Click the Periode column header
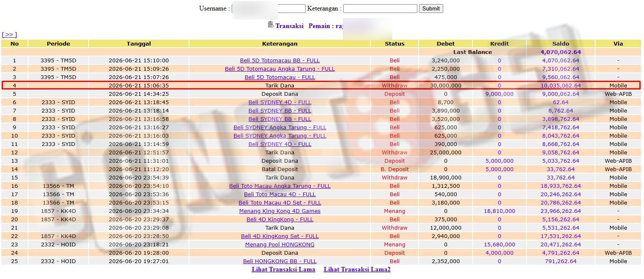 pos(59,44)
